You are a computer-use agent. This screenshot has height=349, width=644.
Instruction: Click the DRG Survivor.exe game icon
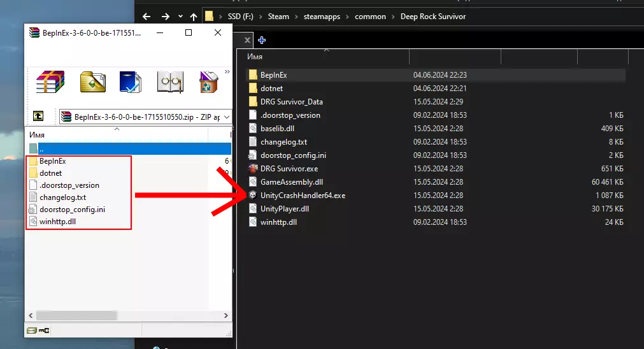click(x=253, y=168)
